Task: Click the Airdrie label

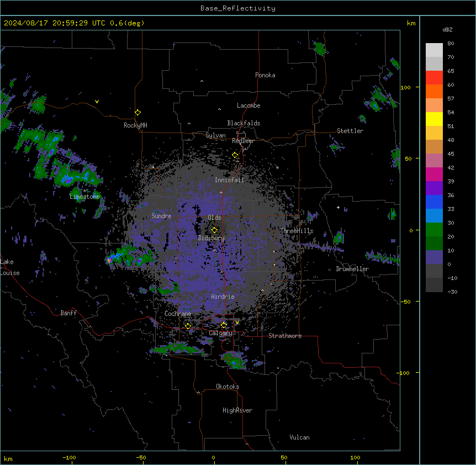Action: [x=223, y=297]
